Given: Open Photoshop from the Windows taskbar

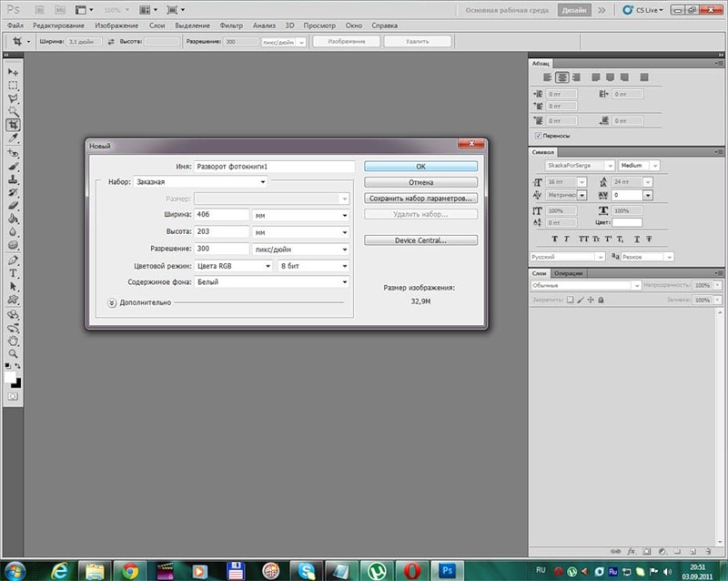Looking at the screenshot, I should coord(446,570).
